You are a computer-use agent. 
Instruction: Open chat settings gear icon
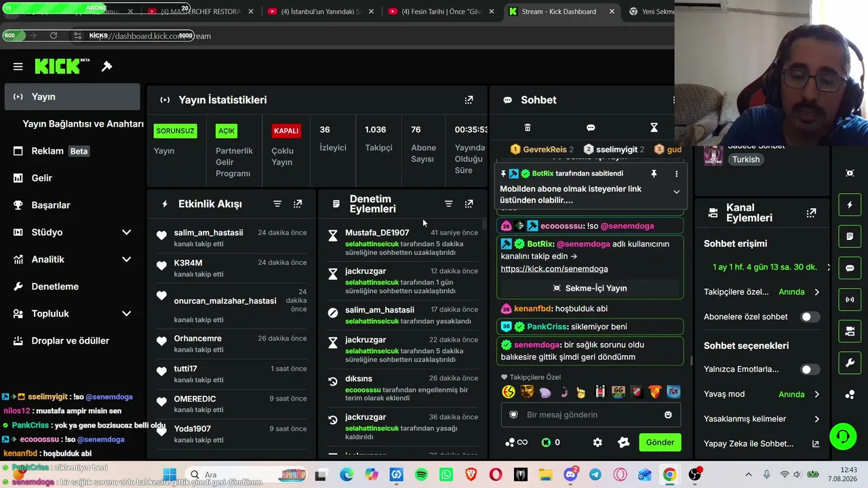597,443
